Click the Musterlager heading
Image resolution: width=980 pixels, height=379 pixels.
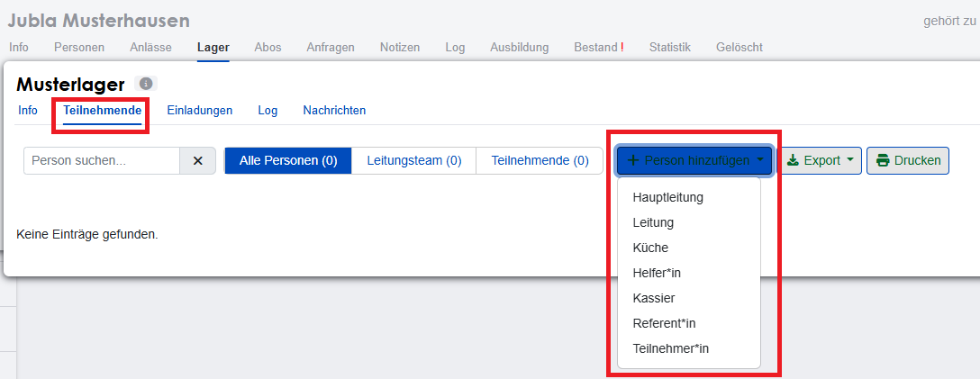pyautogui.click(x=70, y=84)
